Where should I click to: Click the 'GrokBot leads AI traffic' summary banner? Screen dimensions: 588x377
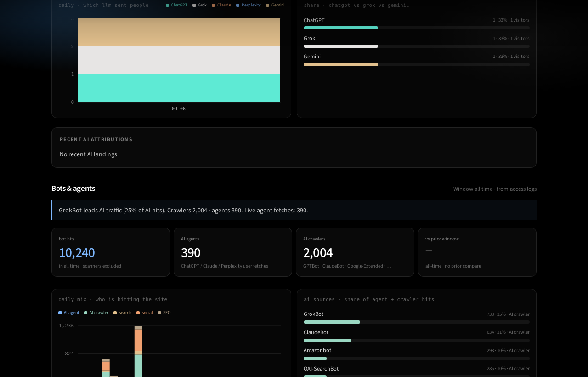point(294,211)
